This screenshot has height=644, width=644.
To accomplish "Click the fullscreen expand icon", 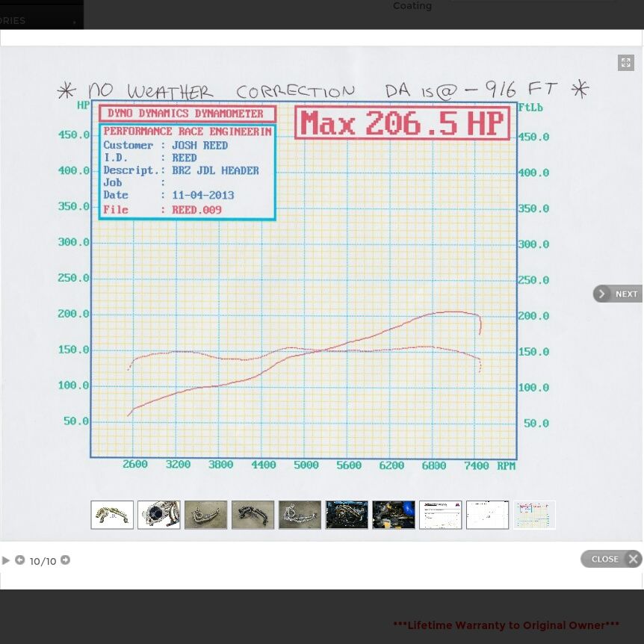I will (626, 63).
